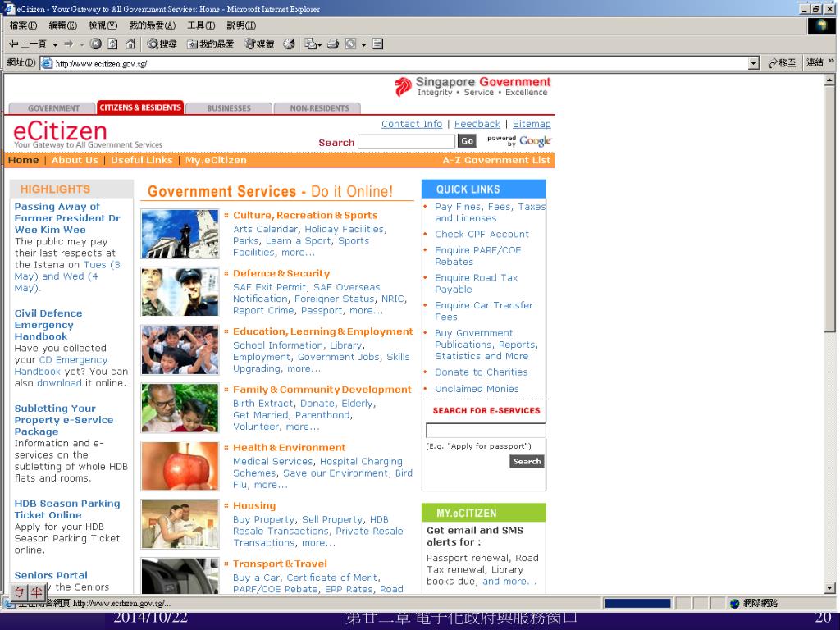Open the Feedback link
Screen dimensions: 840x630
477,125
